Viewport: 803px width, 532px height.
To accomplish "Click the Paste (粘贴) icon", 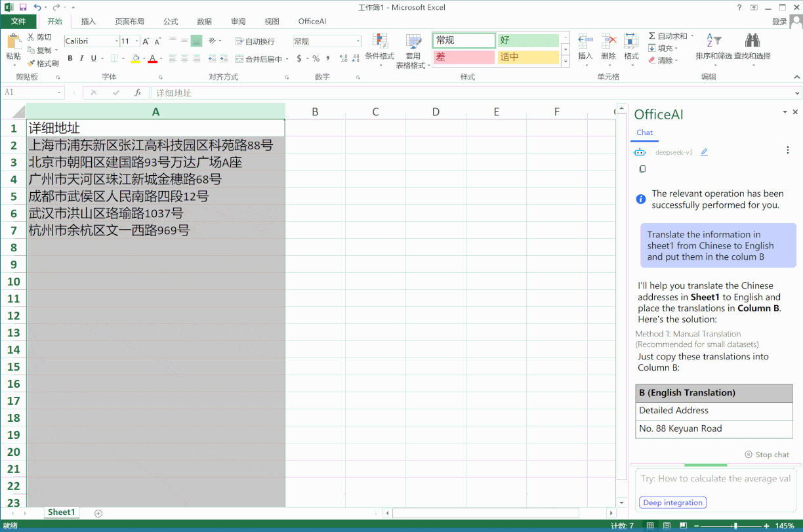I will (x=13, y=43).
